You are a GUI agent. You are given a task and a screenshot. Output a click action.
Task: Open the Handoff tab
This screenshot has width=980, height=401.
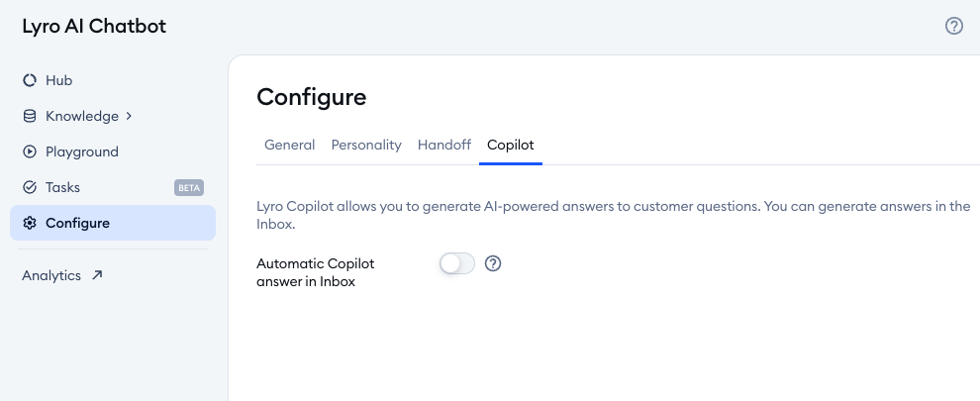pyautogui.click(x=444, y=146)
